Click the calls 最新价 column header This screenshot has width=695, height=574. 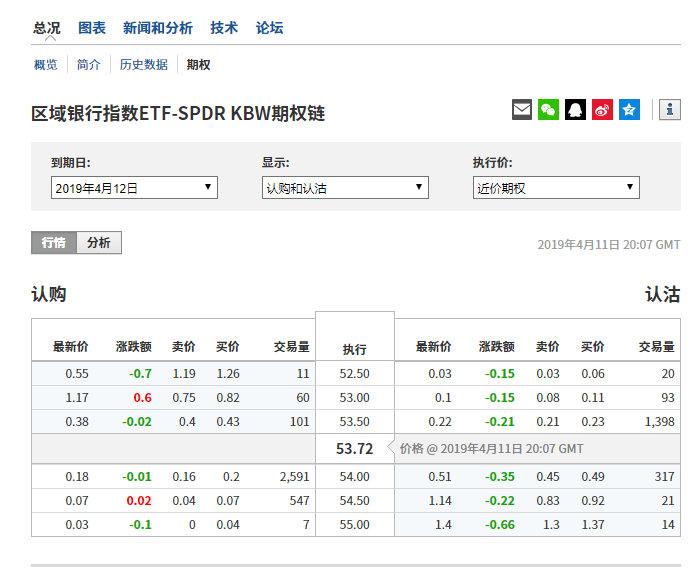coord(70,347)
